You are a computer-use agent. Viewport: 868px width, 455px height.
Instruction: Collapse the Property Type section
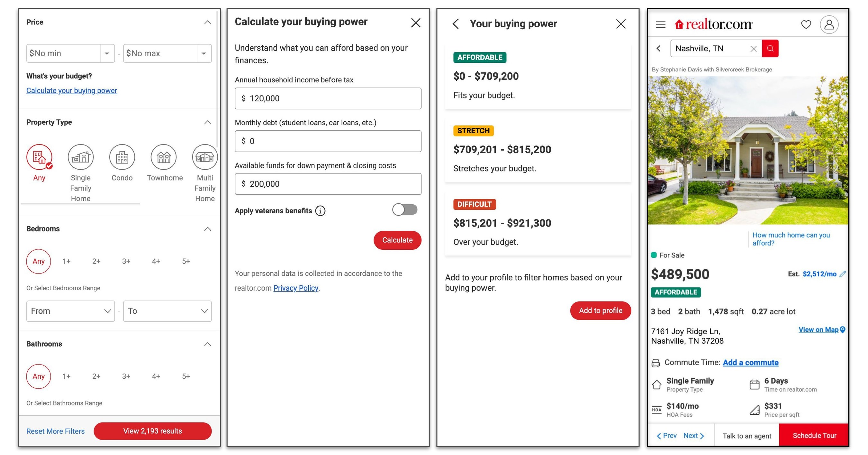pos(208,122)
